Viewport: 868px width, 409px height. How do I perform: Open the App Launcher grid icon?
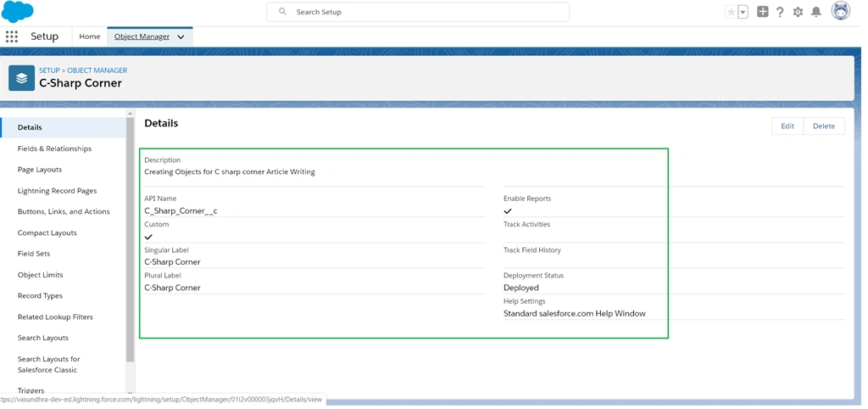12,36
